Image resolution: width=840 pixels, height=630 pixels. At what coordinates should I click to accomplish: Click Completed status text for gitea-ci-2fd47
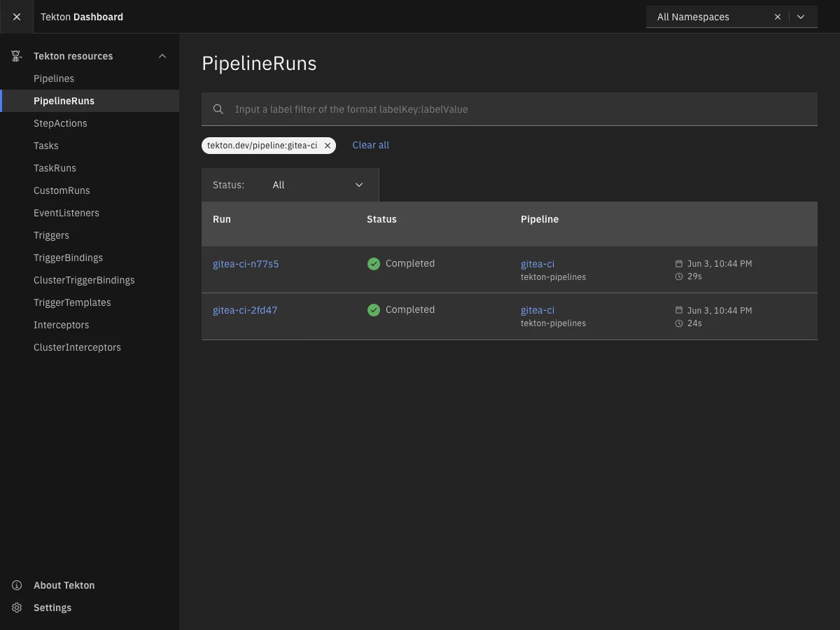(410, 309)
